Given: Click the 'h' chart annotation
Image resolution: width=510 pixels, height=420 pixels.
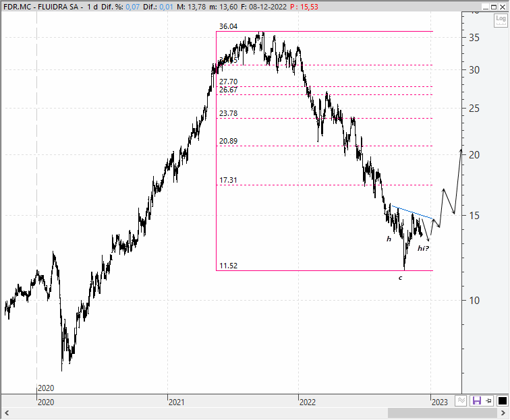Looking at the screenshot, I should coord(389,239).
